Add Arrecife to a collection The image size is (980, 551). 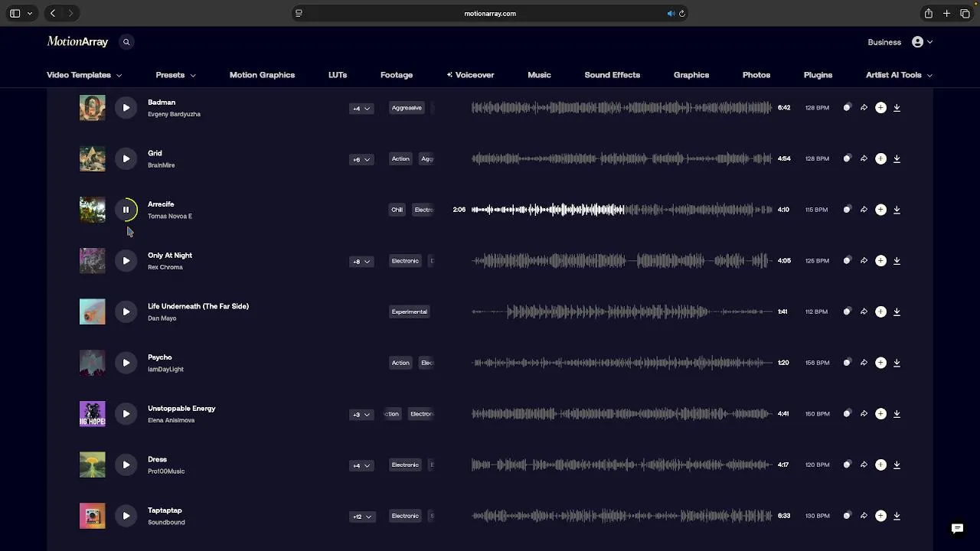point(880,210)
